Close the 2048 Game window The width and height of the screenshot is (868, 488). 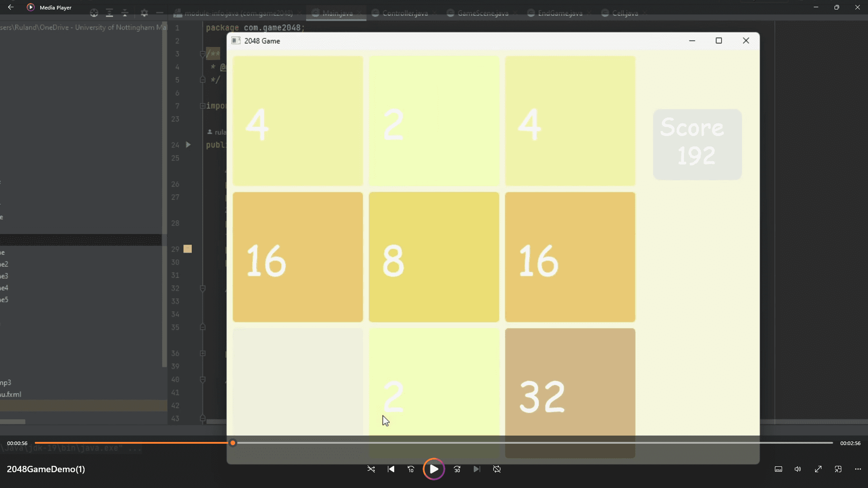coord(746,41)
